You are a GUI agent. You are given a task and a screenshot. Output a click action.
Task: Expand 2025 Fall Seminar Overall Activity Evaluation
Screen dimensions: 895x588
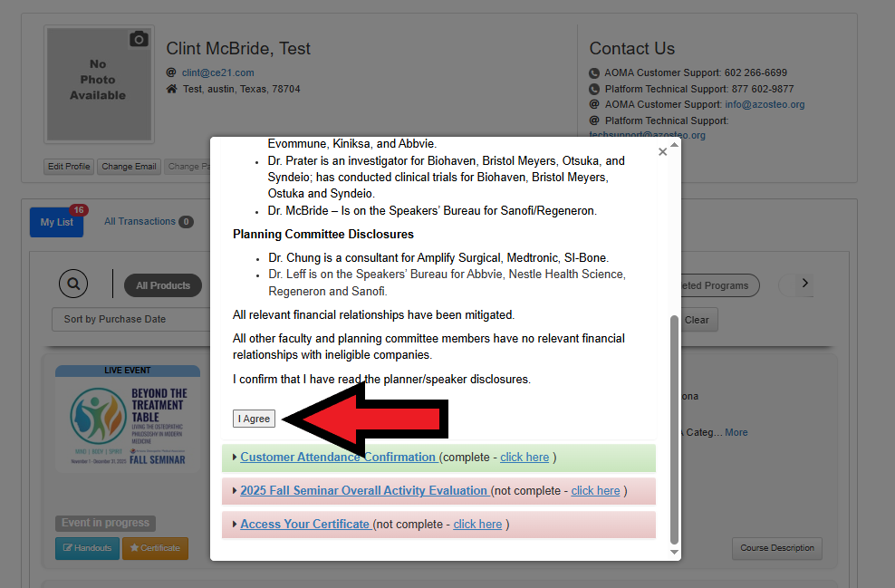[x=363, y=491]
